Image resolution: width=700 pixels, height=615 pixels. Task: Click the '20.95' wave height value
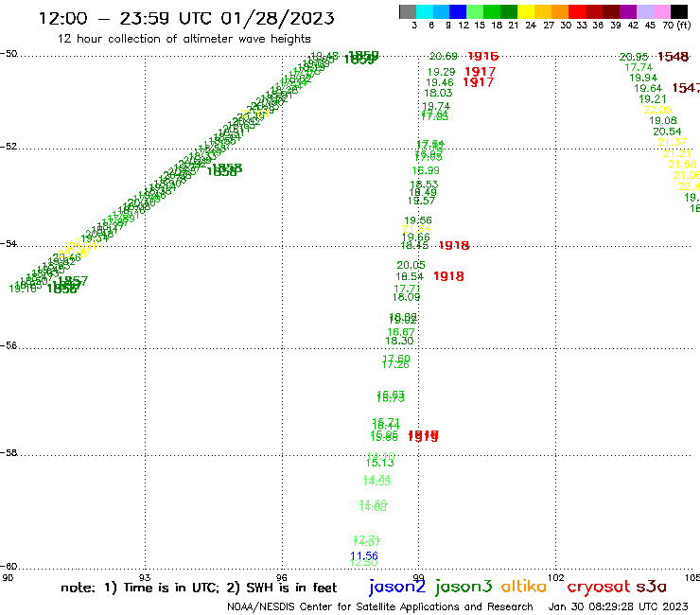tap(634, 57)
